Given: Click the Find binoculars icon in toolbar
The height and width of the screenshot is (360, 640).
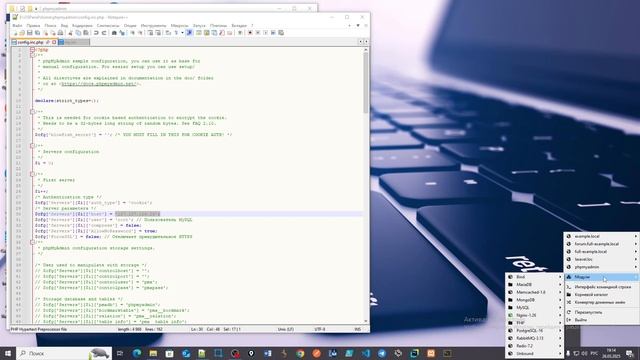Looking at the screenshot, I should click(114, 33).
